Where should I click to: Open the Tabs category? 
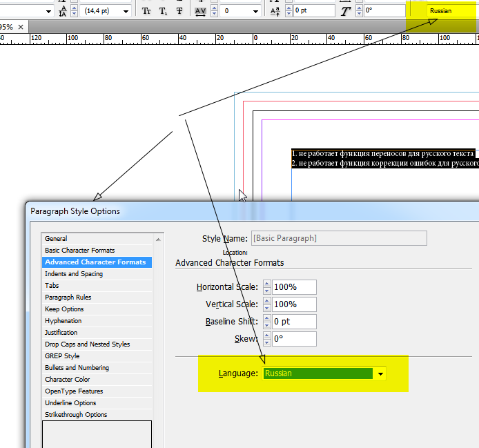click(97, 285)
